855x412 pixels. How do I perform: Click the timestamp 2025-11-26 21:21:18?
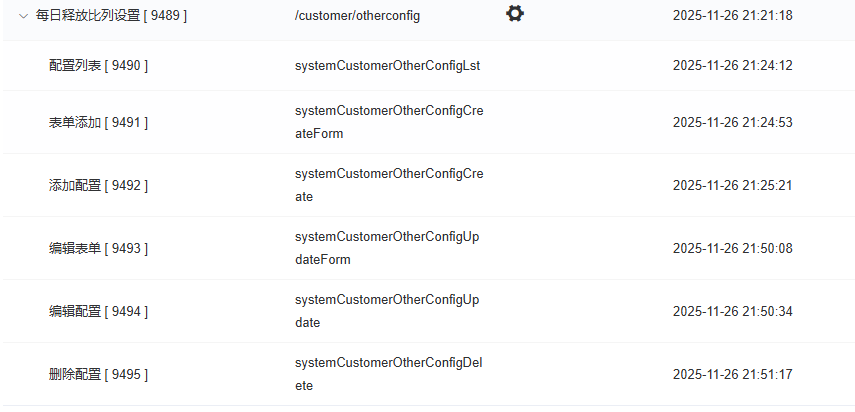[x=732, y=16]
